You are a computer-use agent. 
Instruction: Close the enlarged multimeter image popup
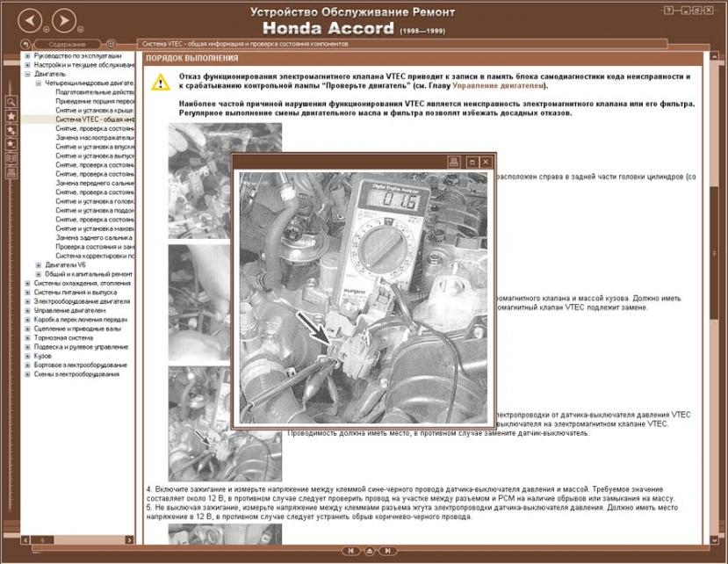(486, 162)
